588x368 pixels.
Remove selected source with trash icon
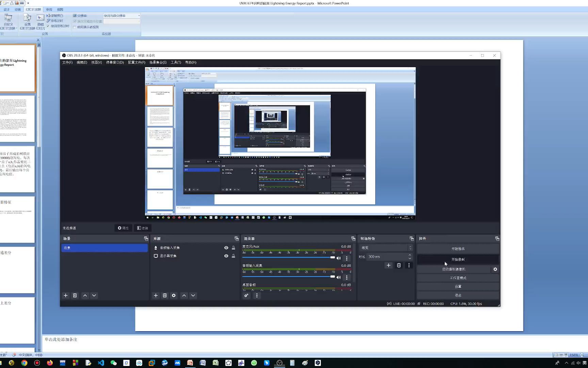[x=165, y=295]
